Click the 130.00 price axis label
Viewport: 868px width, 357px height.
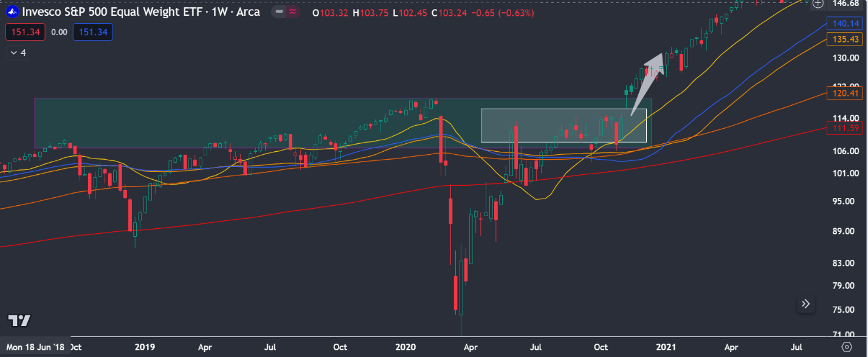coord(846,58)
